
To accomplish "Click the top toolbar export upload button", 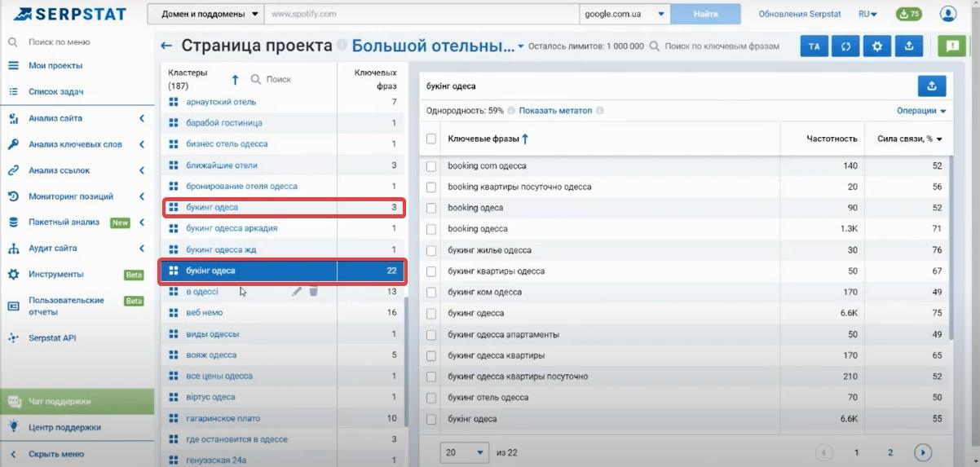I will (909, 46).
